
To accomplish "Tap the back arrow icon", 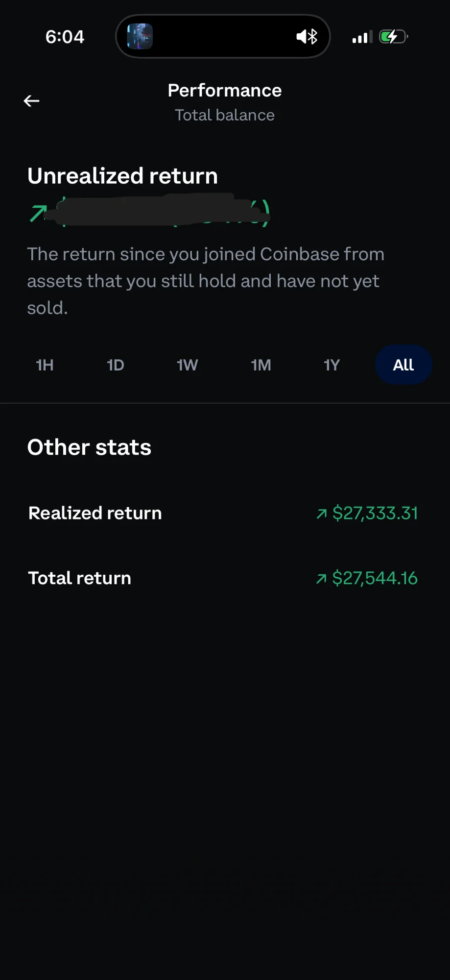I will (x=31, y=101).
